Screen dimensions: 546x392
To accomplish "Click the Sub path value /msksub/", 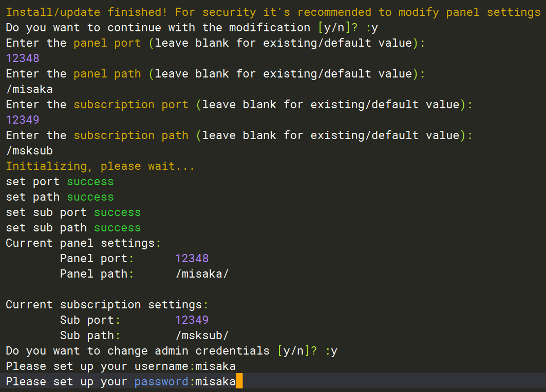I will pos(202,336).
